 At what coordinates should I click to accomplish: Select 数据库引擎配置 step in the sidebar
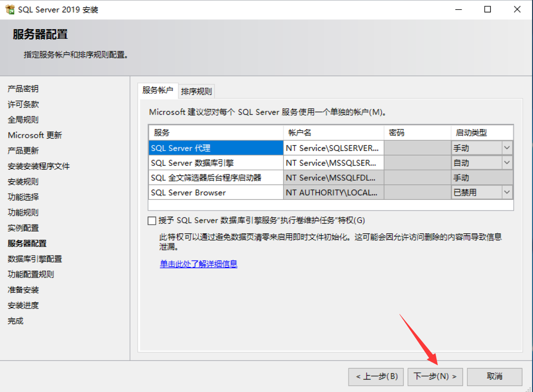tap(34, 259)
